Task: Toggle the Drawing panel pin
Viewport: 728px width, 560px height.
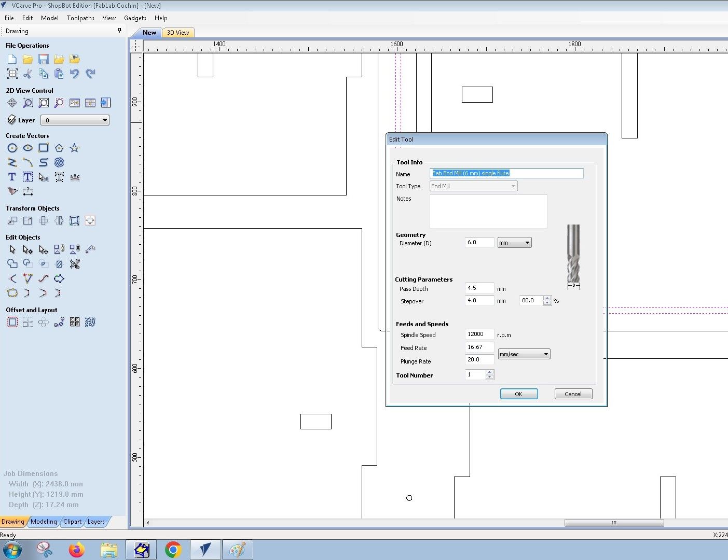Action: click(x=119, y=31)
